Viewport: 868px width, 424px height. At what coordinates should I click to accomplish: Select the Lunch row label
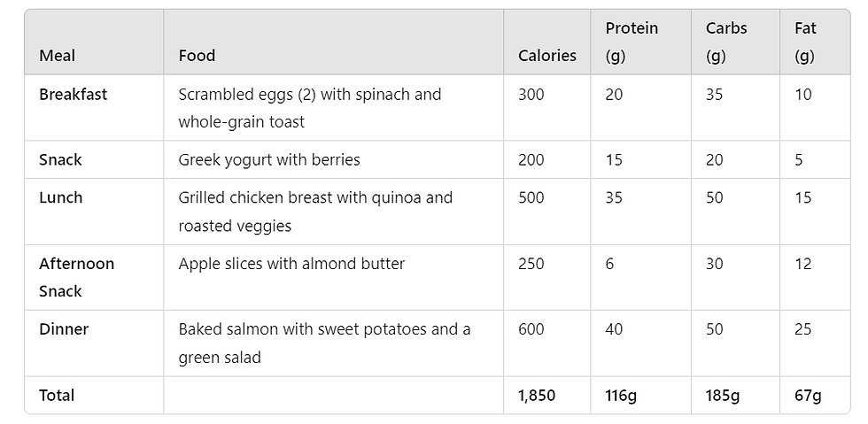(61, 197)
